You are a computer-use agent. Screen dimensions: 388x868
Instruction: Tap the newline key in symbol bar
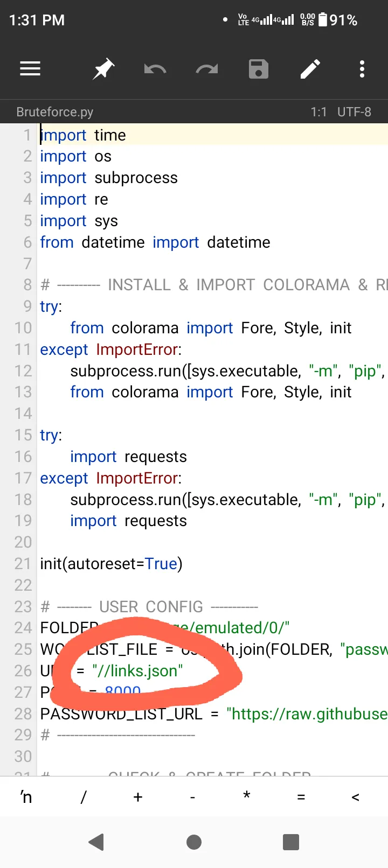[26, 797]
